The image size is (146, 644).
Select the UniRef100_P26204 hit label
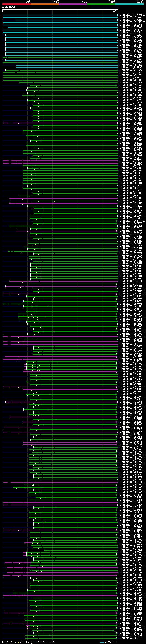pos(131,155)
